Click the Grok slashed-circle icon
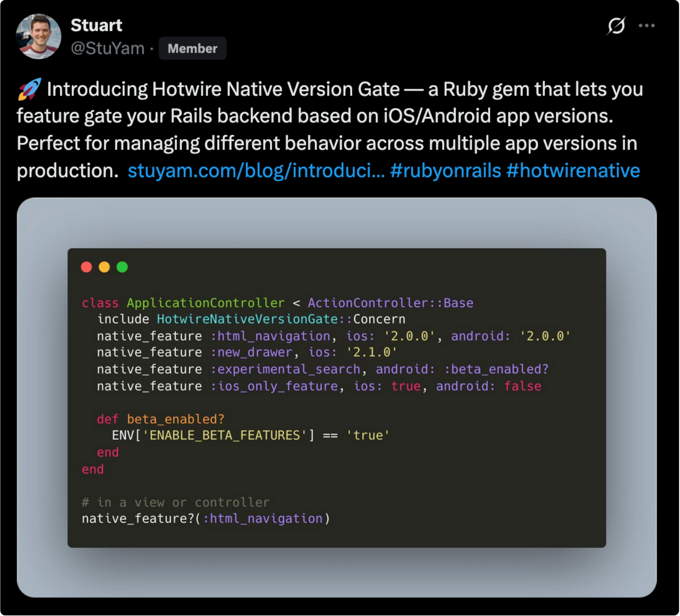The width and height of the screenshot is (680, 616). (616, 26)
